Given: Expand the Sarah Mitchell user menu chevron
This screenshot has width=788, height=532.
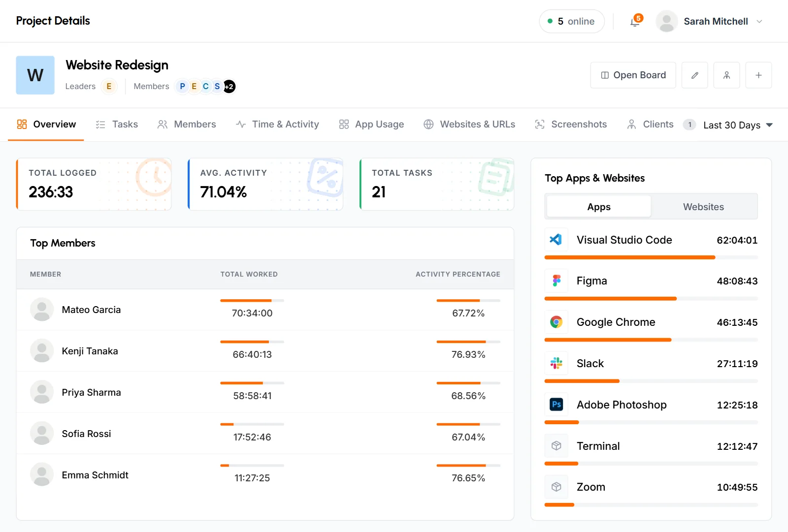Looking at the screenshot, I should click(759, 22).
